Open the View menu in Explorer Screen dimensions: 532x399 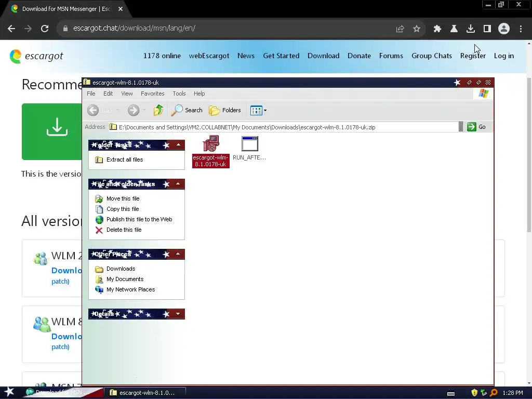pyautogui.click(x=127, y=94)
